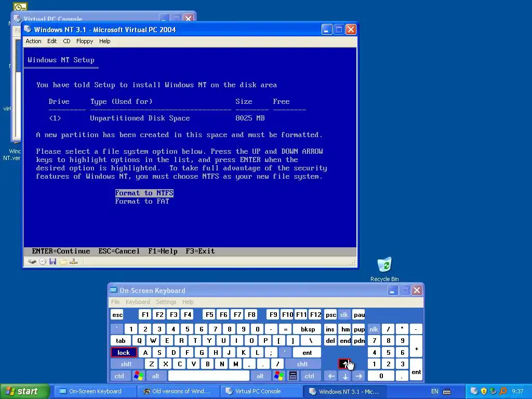The image size is (532, 399).
Task: Click the F1 key on On-Screen Keyboard
Action: (145, 314)
